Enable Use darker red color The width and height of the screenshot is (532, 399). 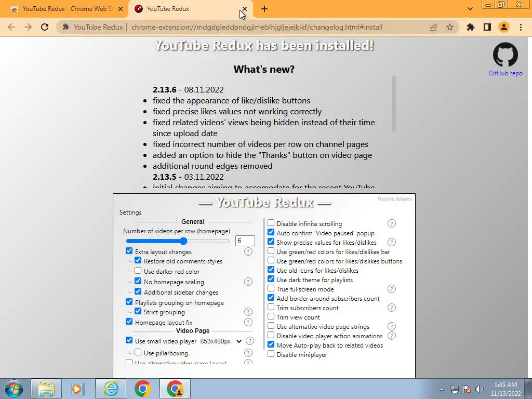138,271
